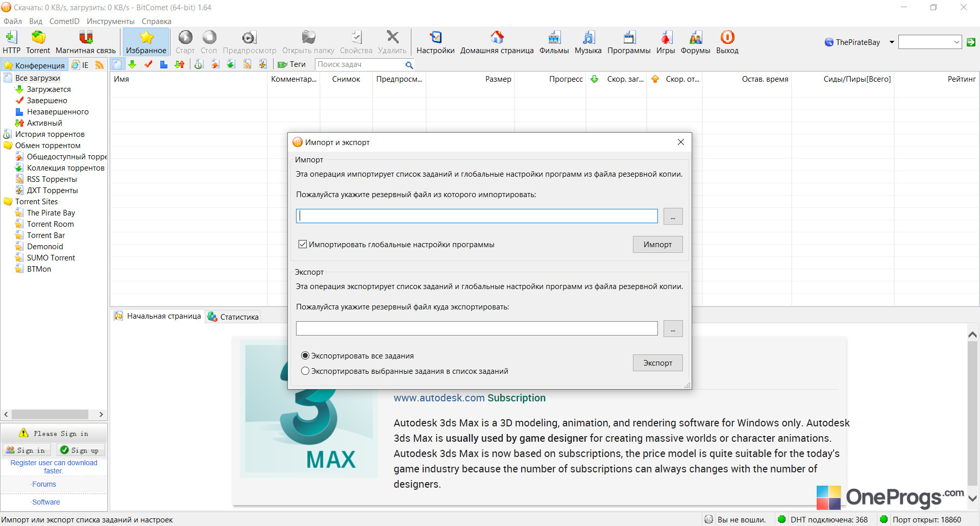Image resolution: width=980 pixels, height=526 pixels.
Task: Switch to the Начальная страница tab
Action: (158, 316)
